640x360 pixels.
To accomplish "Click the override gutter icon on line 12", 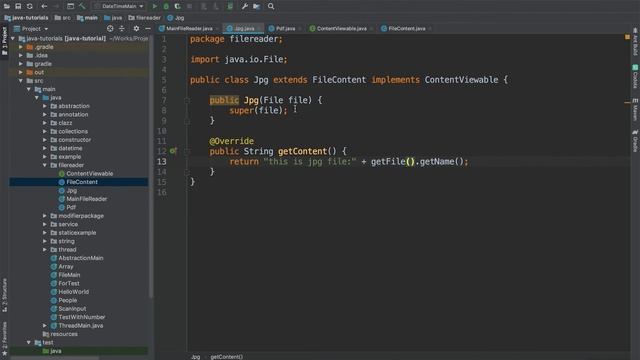I will [x=173, y=151].
